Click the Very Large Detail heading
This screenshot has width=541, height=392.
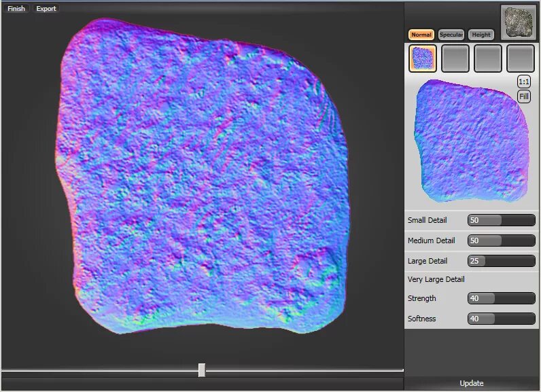click(436, 279)
